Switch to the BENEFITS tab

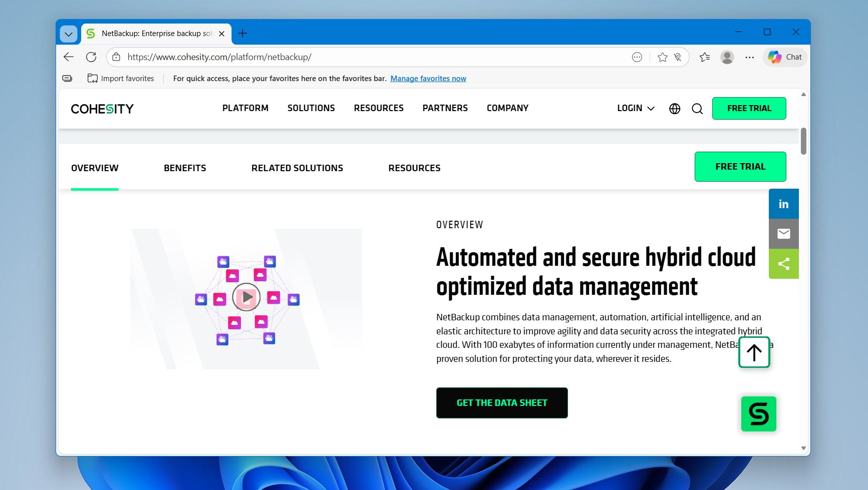184,168
